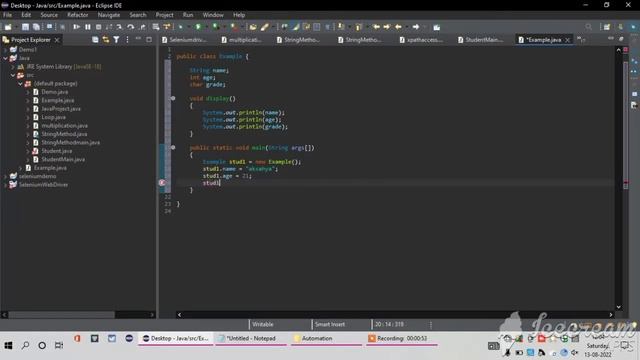Viewport: 640px width, 360px height.
Task: Click the Back navigation arrow in toolbar
Action: click(x=398, y=27)
